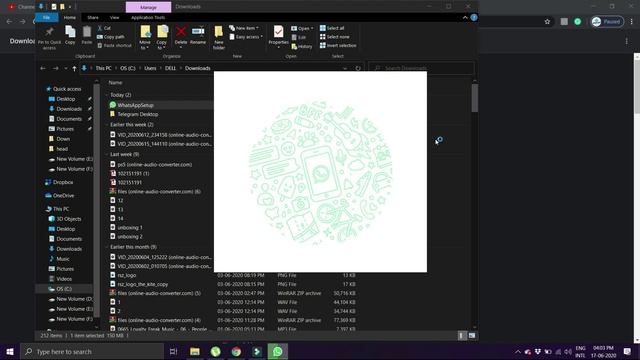Open file History in ribbon
The height and width of the screenshot is (360, 640).
click(x=302, y=47)
